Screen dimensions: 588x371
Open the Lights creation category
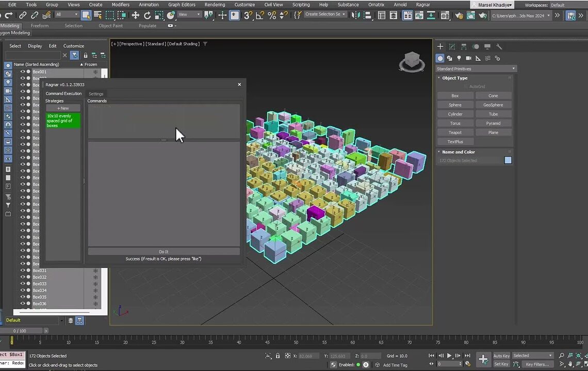click(x=460, y=58)
